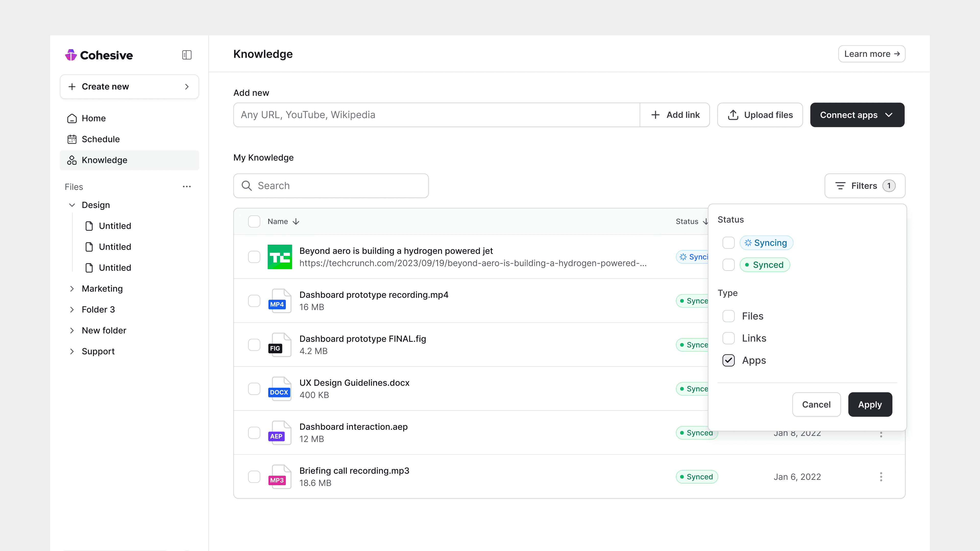Collapse the Design folder
The image size is (980, 551).
click(72, 205)
